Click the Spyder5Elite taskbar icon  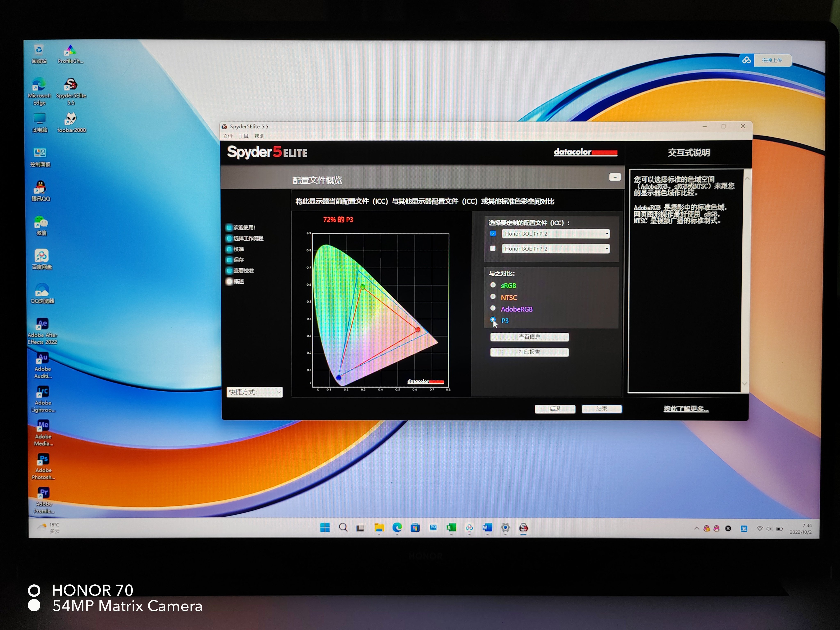tap(523, 527)
